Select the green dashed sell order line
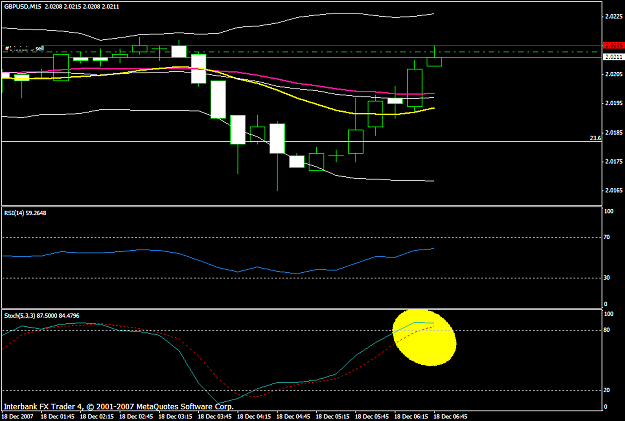The image size is (625, 421). [x=302, y=52]
